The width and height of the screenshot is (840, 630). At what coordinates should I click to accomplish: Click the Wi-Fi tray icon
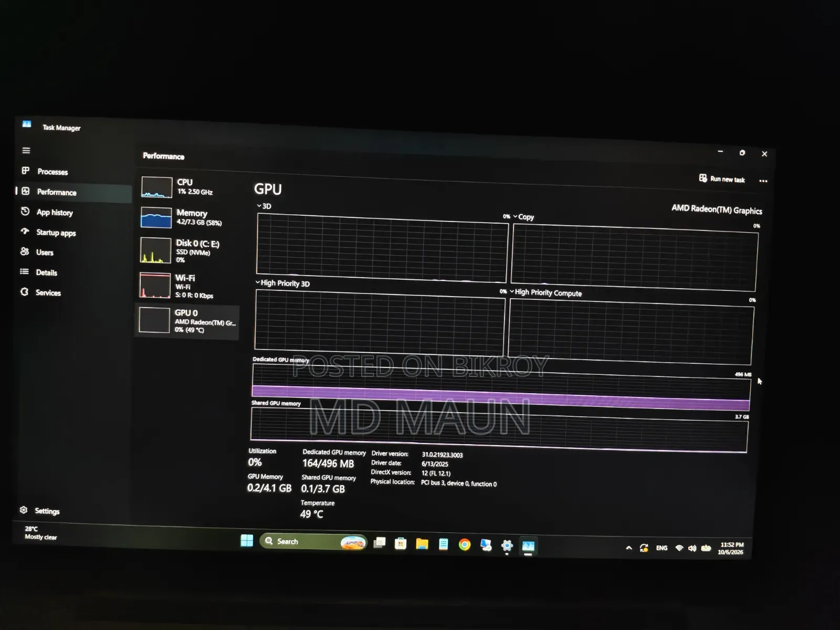pos(679,548)
